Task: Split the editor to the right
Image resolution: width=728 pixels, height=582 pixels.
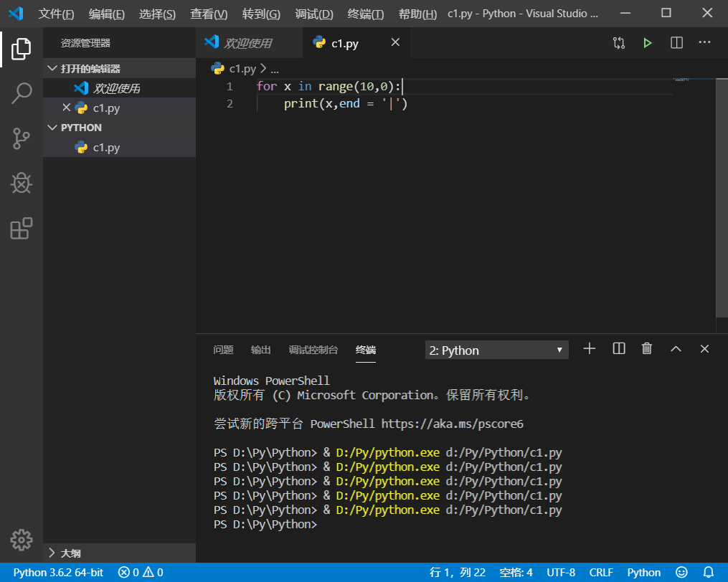Action: point(676,43)
